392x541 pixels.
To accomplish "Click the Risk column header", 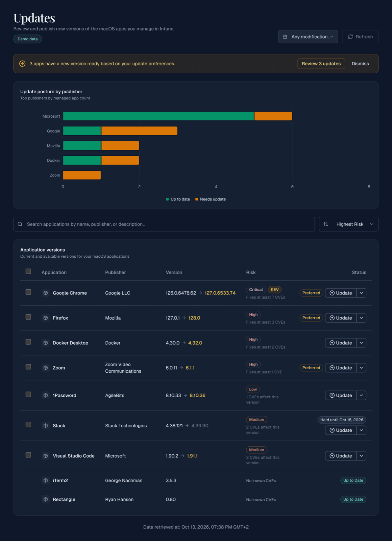I will pos(251,272).
